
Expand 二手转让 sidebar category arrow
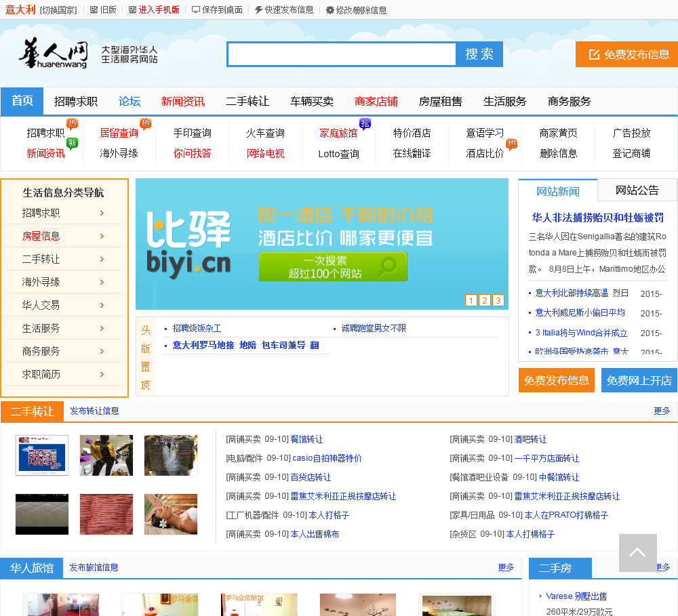(102, 259)
